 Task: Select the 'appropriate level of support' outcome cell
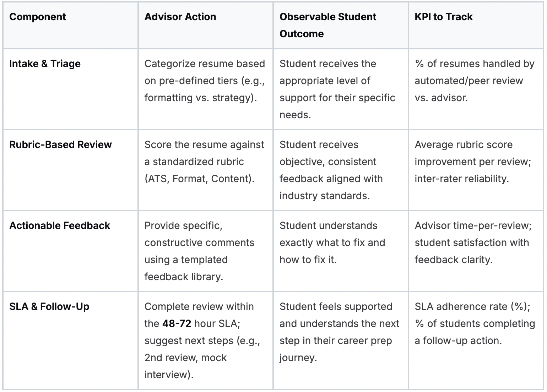(337, 89)
